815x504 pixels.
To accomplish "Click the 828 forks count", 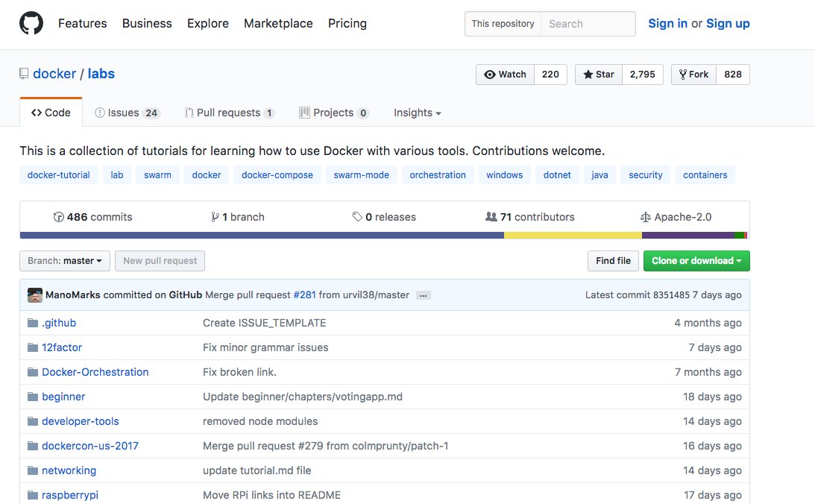I will [x=733, y=75].
